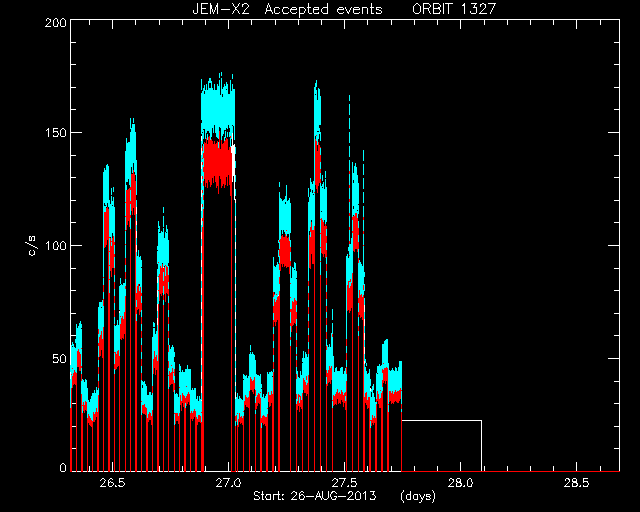Viewport: 640px width, 512px height.
Task: Click the tall cyan peak near 27.4
Action: point(317,110)
